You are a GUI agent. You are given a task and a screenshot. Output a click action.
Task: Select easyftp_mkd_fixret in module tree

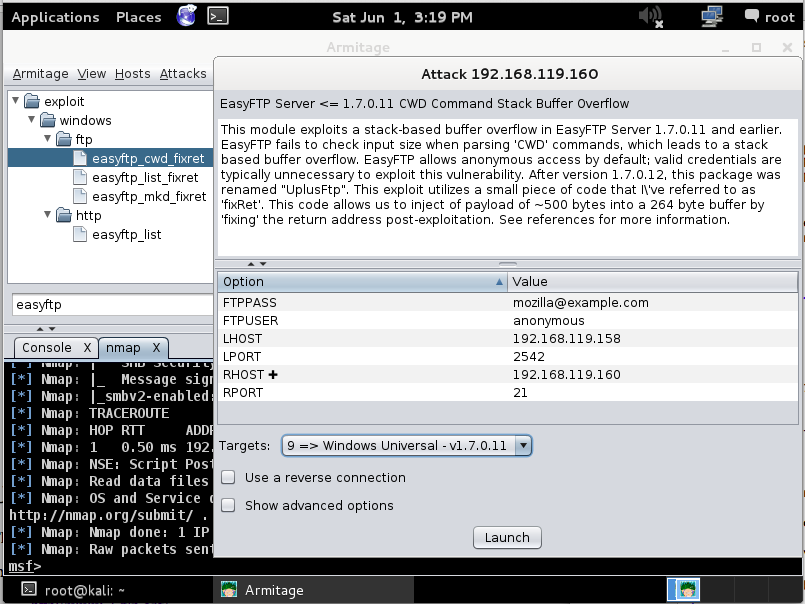[x=149, y=196]
